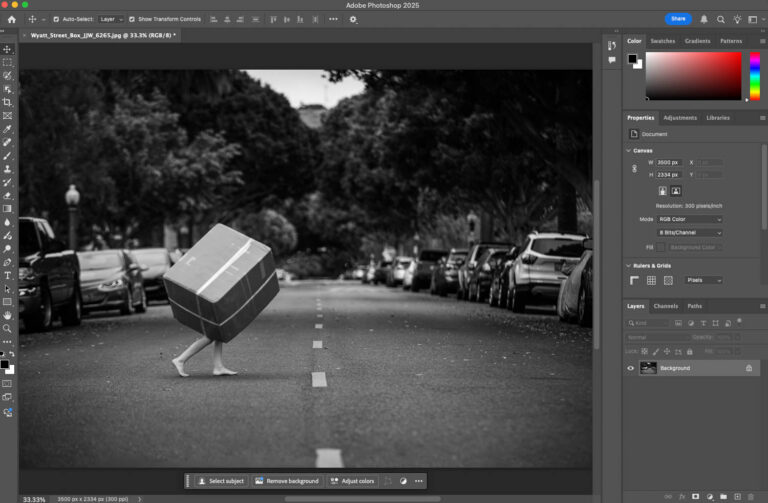Open Color panel flyout menu
The width and height of the screenshot is (768, 503).
763,41
